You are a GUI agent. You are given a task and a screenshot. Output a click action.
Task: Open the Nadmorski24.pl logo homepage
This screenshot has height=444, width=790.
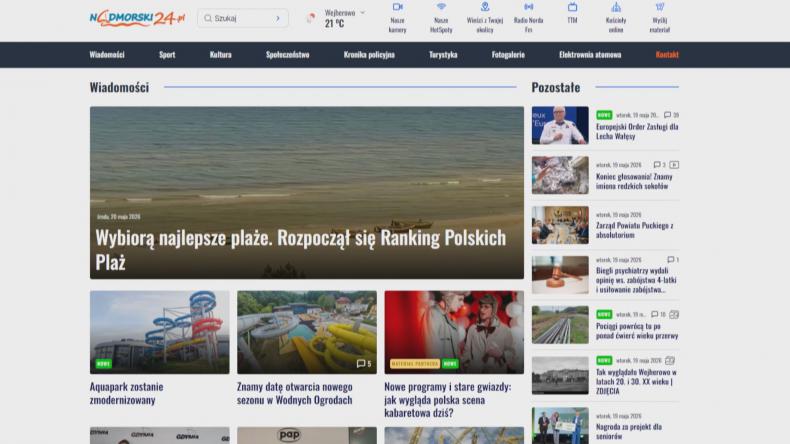tap(137, 18)
